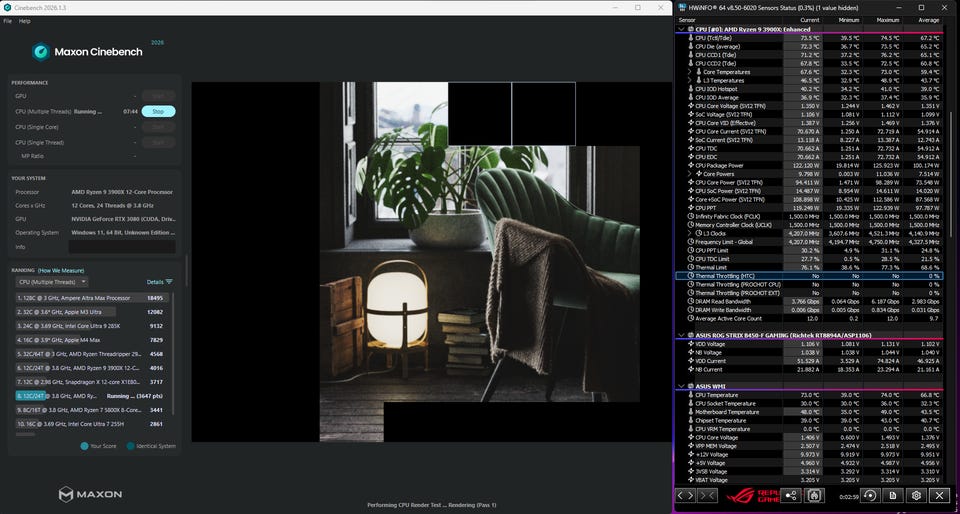
Task: Click the GPU Start button
Action: (x=159, y=96)
